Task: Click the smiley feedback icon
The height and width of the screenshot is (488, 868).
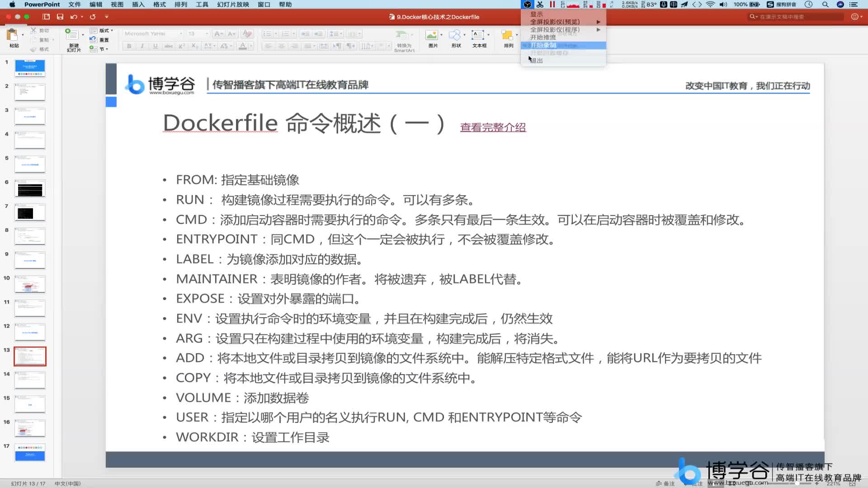Action: click(854, 17)
